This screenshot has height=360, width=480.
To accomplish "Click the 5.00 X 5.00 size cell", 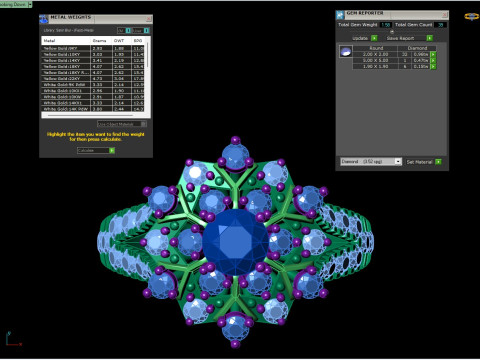I will [x=375, y=60].
